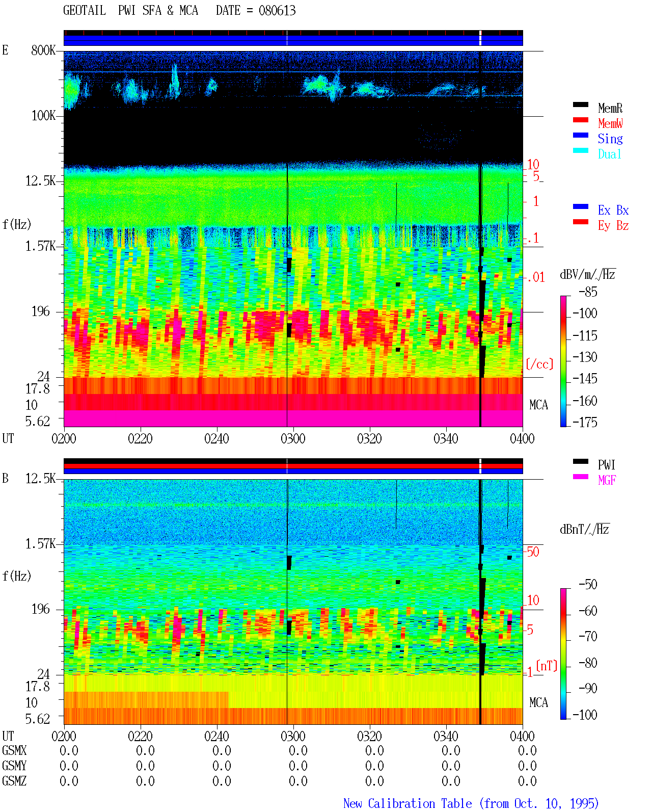Click the dBnT/√Hz magnetic field color bar
Screen dimensions: 652x812
tap(563, 654)
